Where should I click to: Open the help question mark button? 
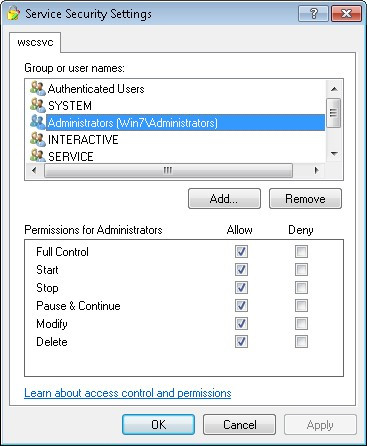[313, 14]
